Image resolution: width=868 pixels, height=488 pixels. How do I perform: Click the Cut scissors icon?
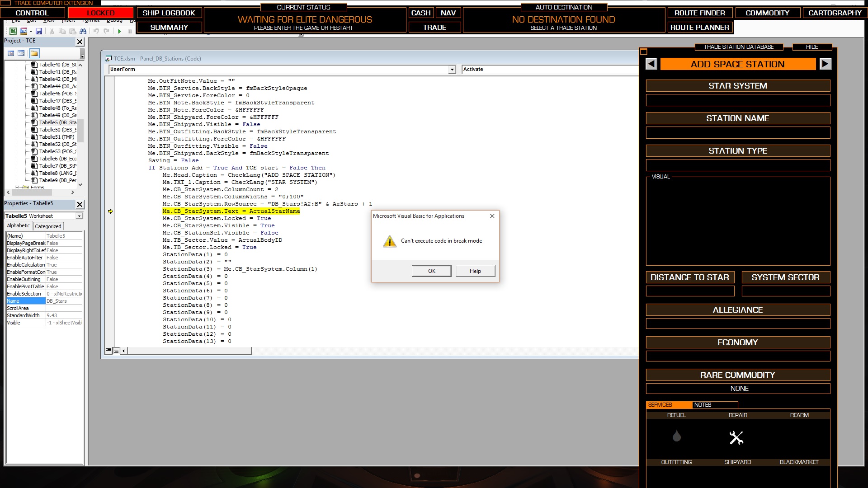pyautogui.click(x=52, y=31)
